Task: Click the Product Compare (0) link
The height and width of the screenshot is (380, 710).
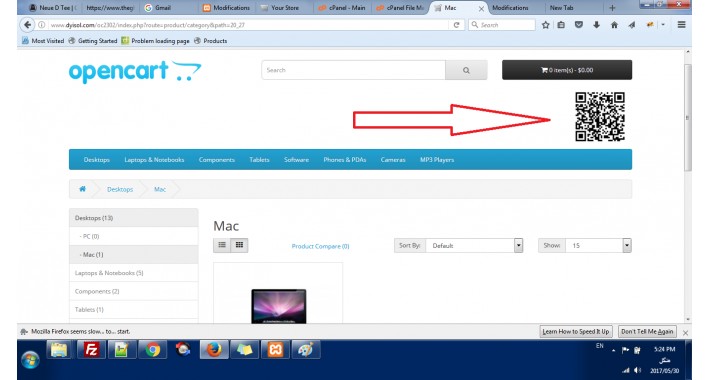Action: pyautogui.click(x=320, y=246)
